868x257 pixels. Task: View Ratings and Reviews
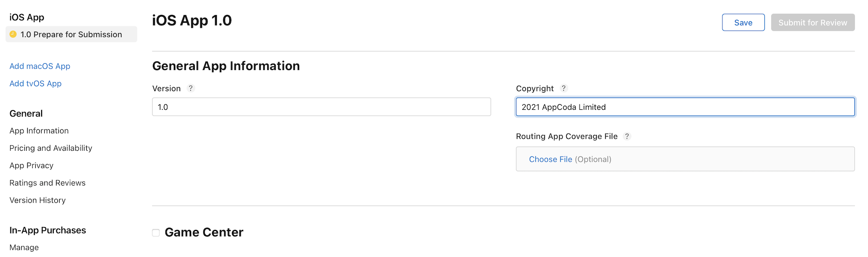(x=47, y=183)
